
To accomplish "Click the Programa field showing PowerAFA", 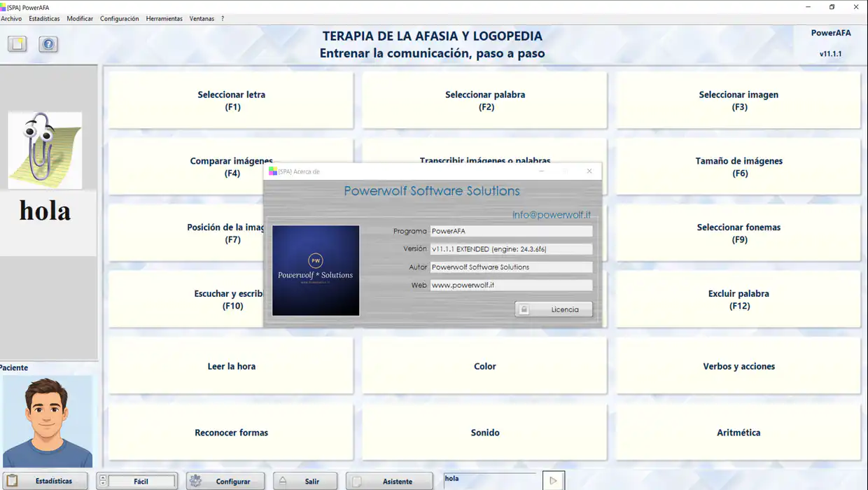I will [x=511, y=231].
